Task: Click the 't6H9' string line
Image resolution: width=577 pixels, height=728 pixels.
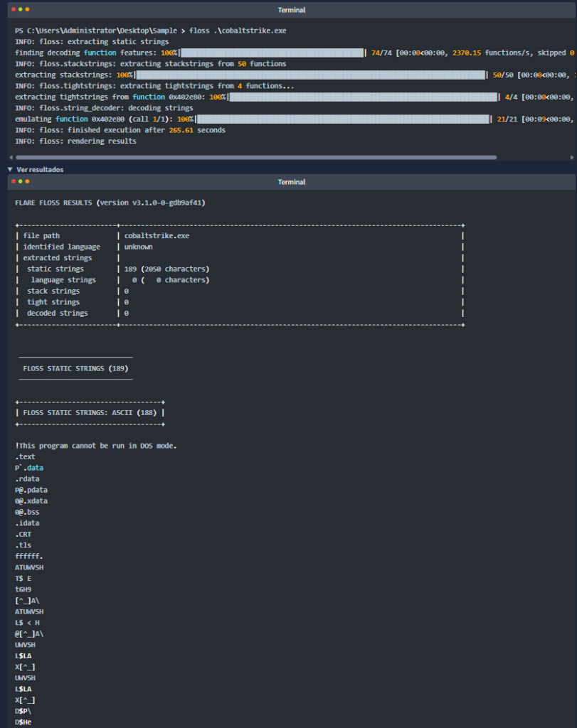Action: (x=23, y=589)
